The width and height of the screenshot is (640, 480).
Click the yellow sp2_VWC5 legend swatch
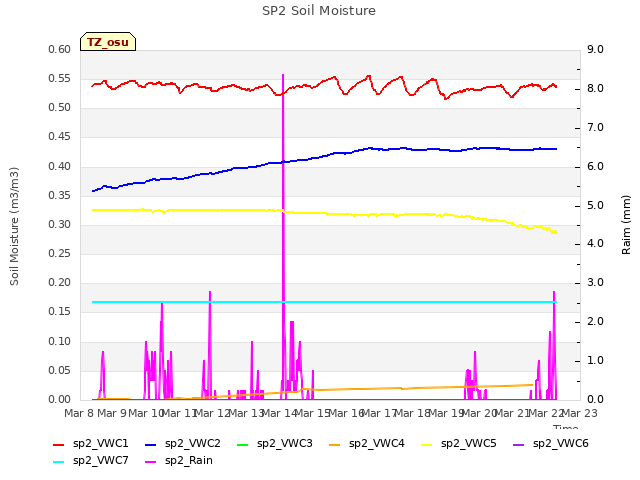(x=427, y=445)
